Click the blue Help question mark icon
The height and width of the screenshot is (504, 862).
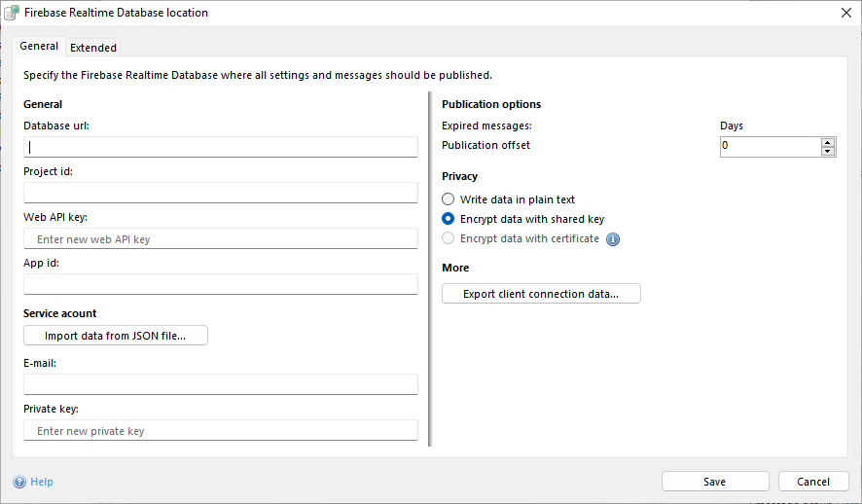(19, 482)
